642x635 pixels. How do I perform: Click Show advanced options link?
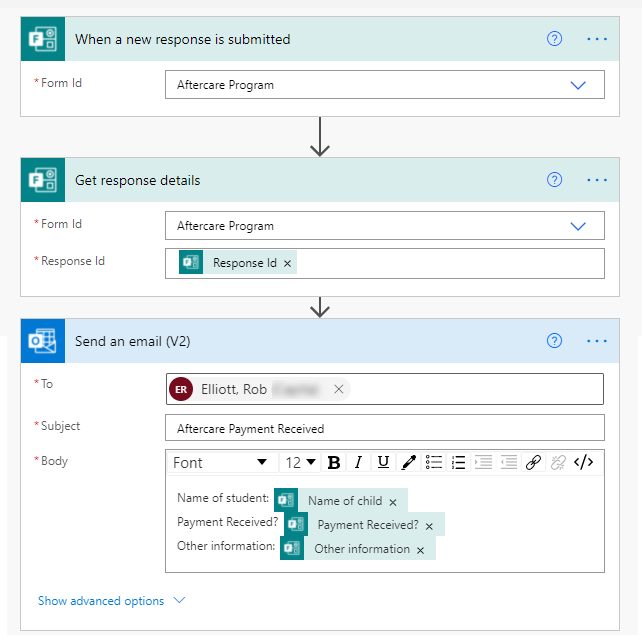click(x=101, y=601)
